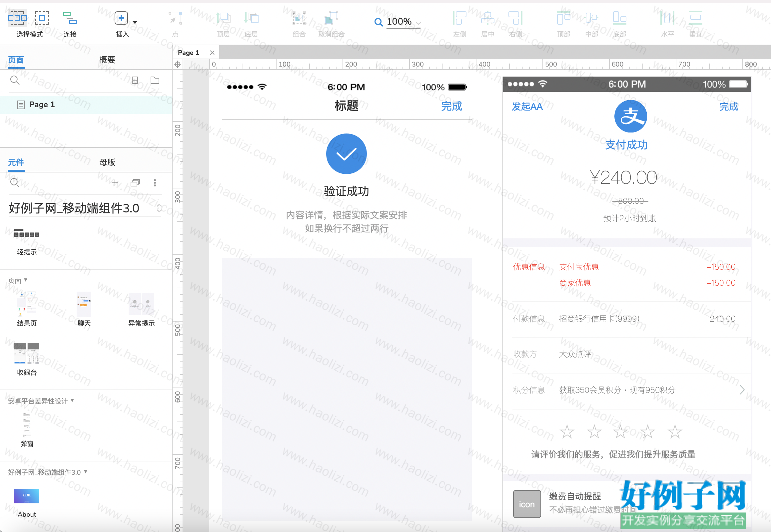Image resolution: width=771 pixels, height=532 pixels.
Task: Bring to front with 顶层 icon
Action: tap(223, 18)
